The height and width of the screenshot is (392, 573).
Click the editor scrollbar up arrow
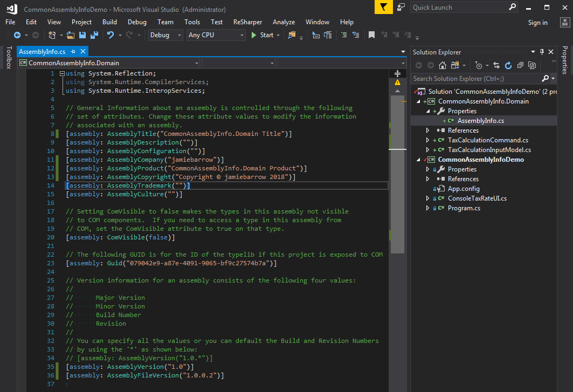point(398,91)
